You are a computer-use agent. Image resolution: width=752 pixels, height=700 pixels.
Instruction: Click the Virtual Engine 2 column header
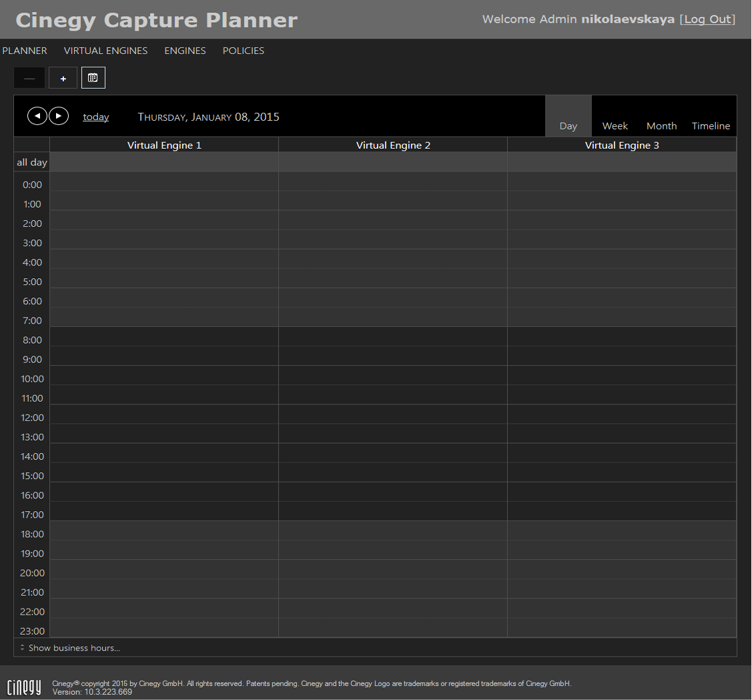393,145
